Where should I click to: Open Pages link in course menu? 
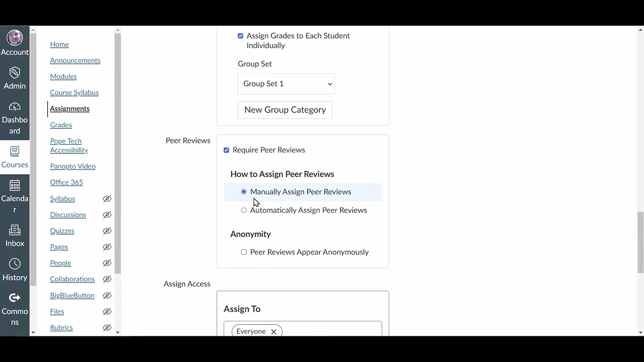59,247
